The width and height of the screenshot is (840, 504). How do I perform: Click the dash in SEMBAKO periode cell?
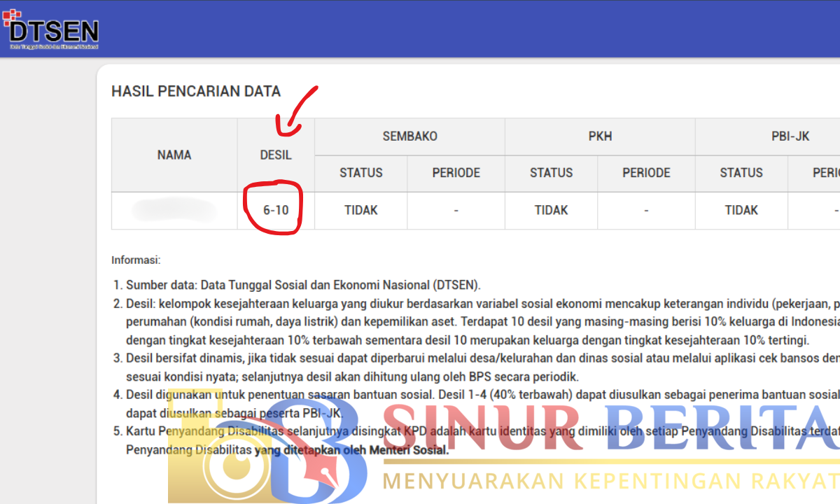(x=456, y=210)
